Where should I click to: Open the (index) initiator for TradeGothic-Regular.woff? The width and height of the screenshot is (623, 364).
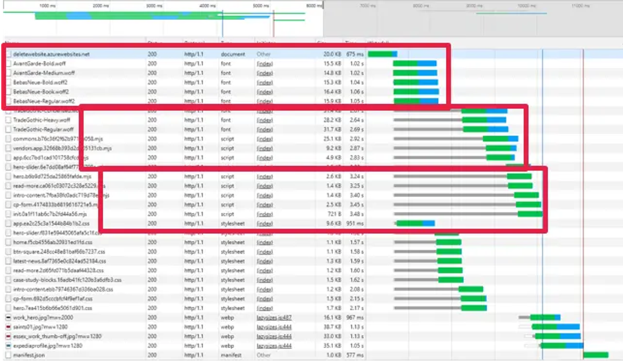click(265, 129)
